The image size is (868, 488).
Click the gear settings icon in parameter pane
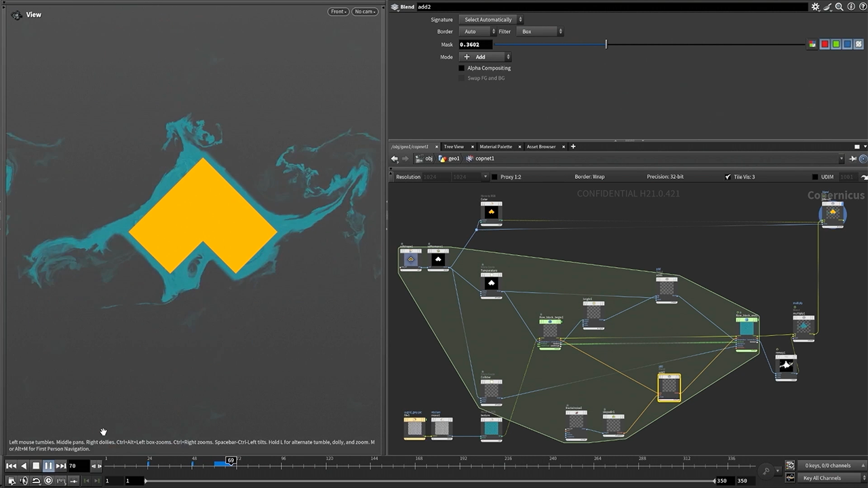point(815,7)
